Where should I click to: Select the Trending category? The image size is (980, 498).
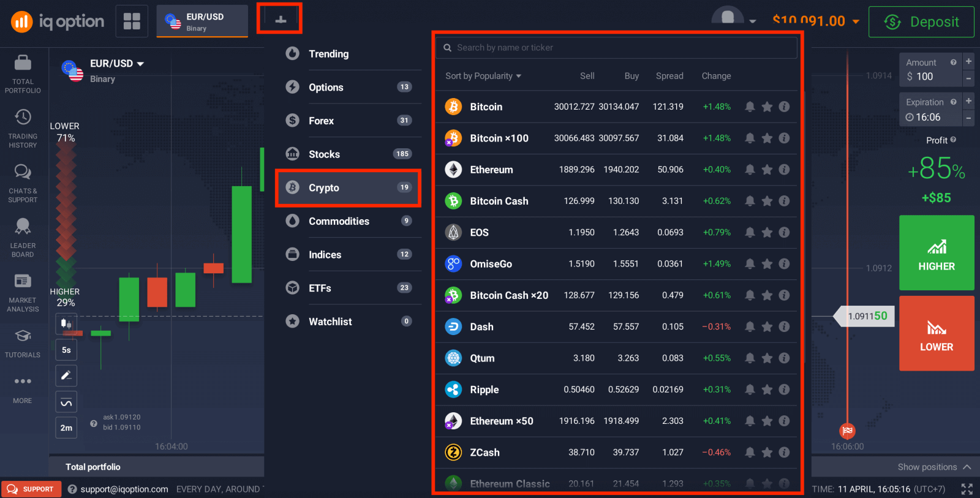click(349, 54)
